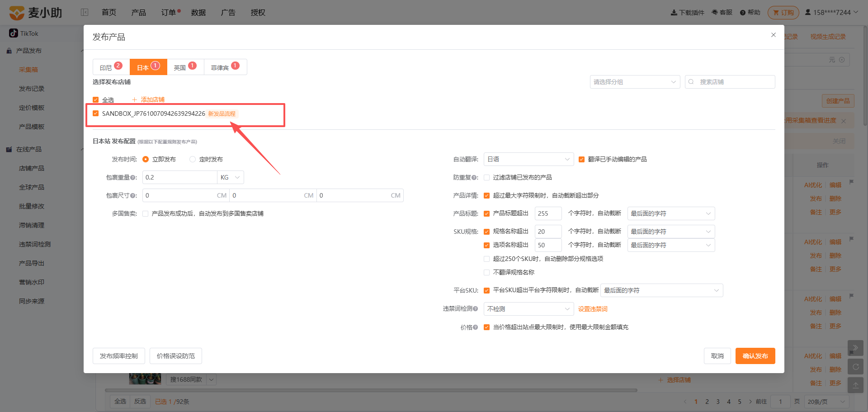The height and width of the screenshot is (412, 868).
Task: Click the product title character limit field
Action: point(548,213)
